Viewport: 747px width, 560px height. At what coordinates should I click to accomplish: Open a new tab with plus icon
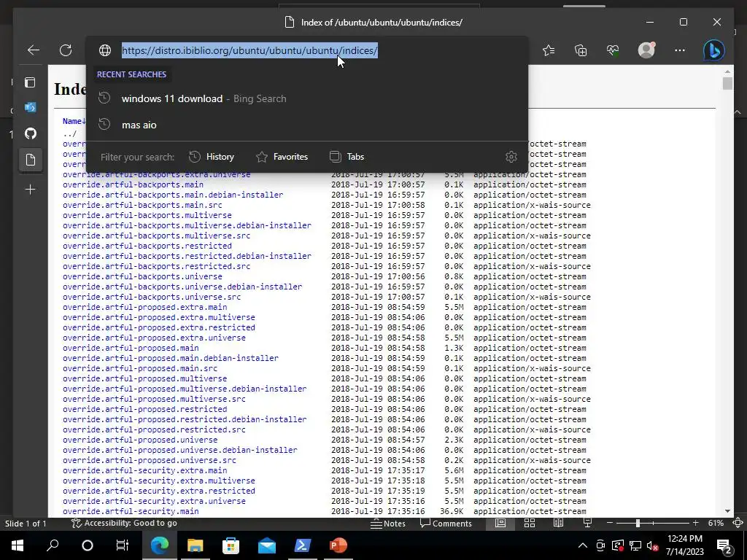[x=30, y=190]
